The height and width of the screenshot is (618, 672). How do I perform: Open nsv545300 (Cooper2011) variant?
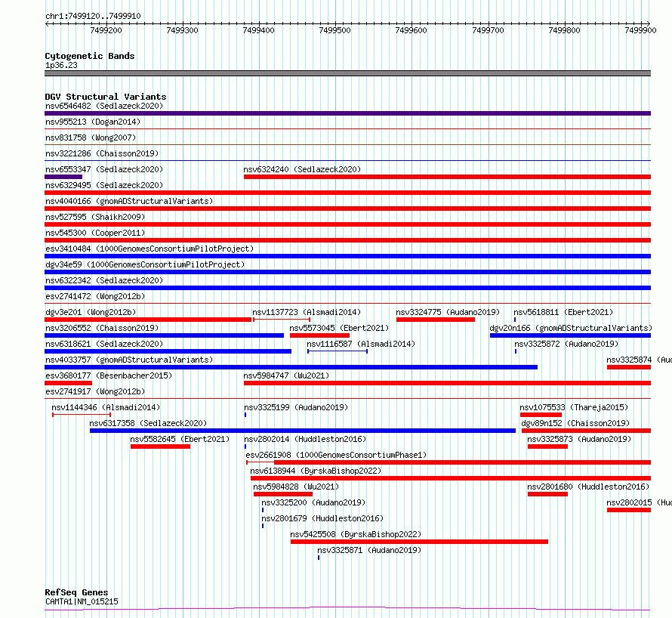pos(95,233)
